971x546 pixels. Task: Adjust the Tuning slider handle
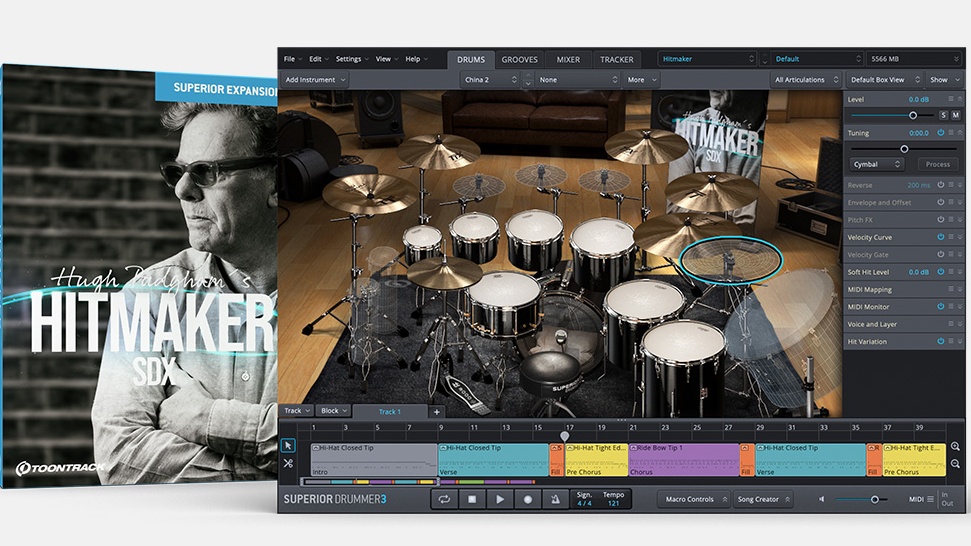tap(904, 149)
